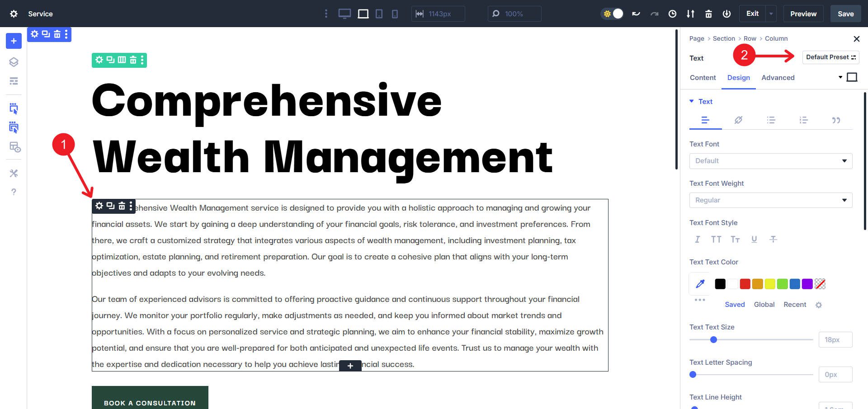Select the blockquote text style icon

836,120
